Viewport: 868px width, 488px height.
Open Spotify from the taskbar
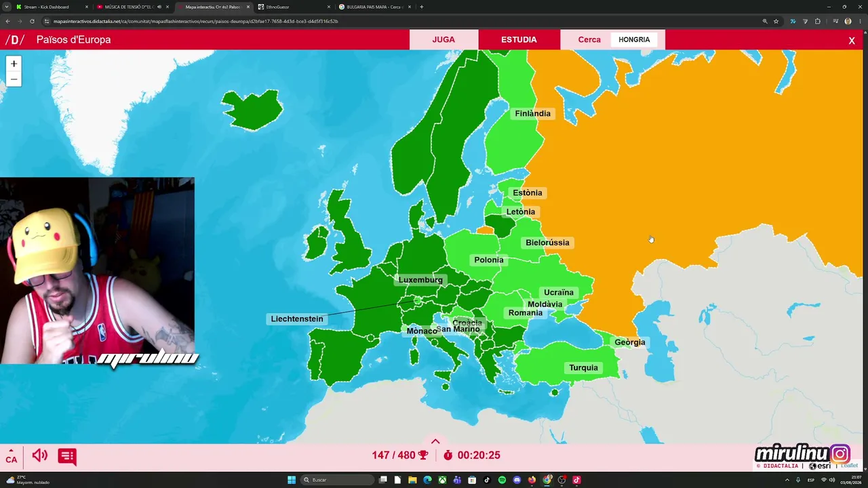(502, 480)
